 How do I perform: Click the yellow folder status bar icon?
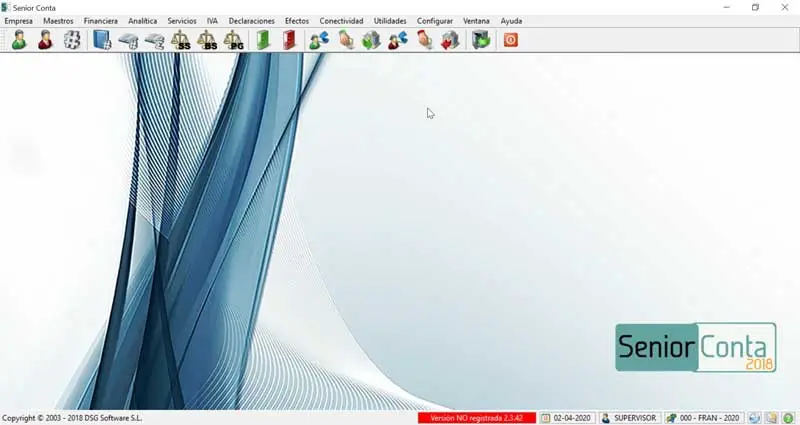click(x=772, y=418)
